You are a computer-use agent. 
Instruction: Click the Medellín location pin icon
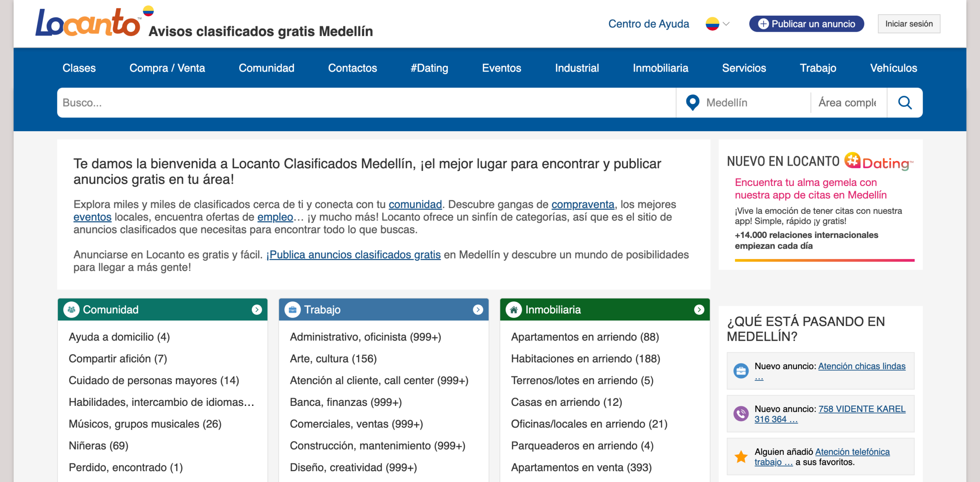[693, 103]
